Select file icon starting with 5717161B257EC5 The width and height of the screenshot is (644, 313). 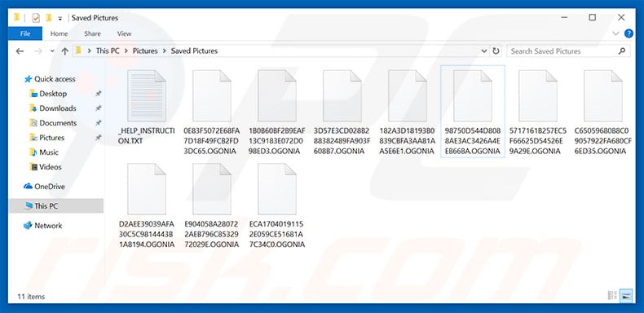tap(538, 95)
